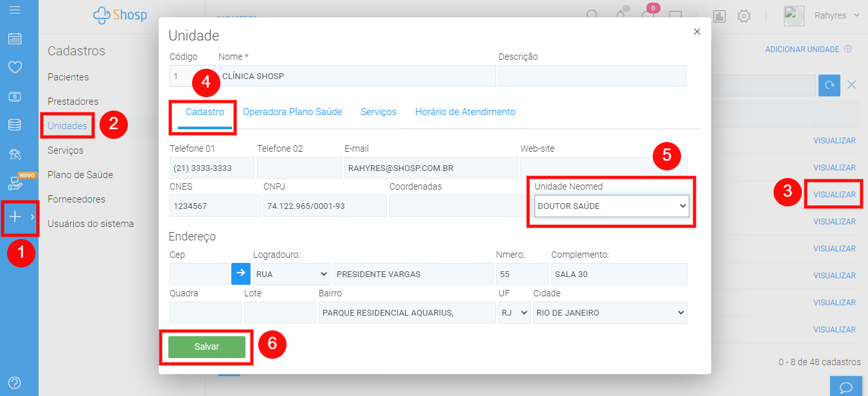Viewport: 868px width, 396px height.
Task: Open the financial money icon in sidebar
Action: click(15, 96)
